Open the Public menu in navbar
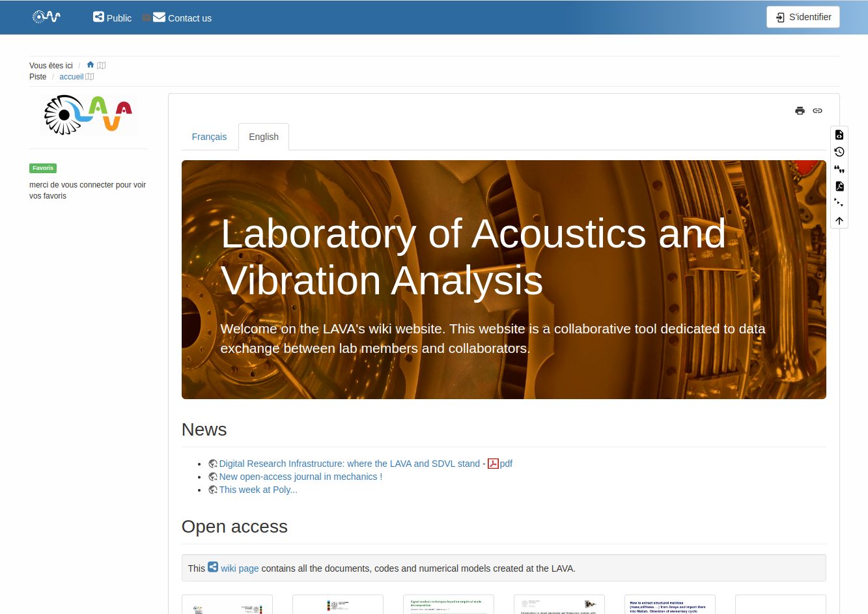This screenshot has width=868, height=614. (x=113, y=18)
